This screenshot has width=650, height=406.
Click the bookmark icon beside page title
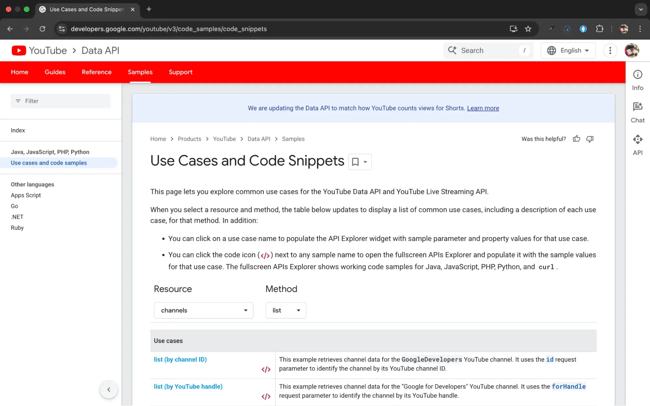pyautogui.click(x=355, y=162)
